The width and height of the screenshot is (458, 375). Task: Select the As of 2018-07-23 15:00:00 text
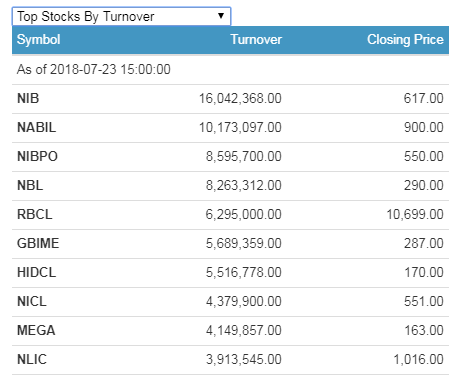coord(94,69)
